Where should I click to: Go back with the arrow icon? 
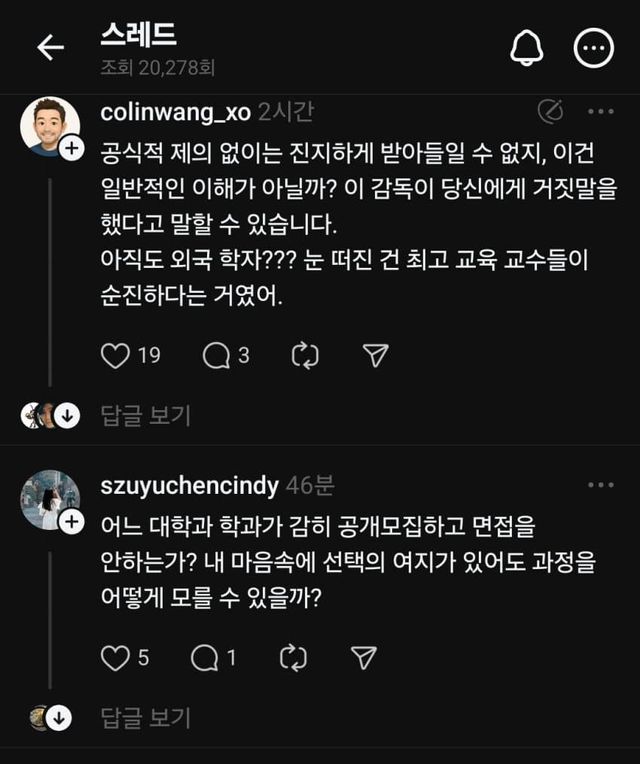(x=50, y=48)
